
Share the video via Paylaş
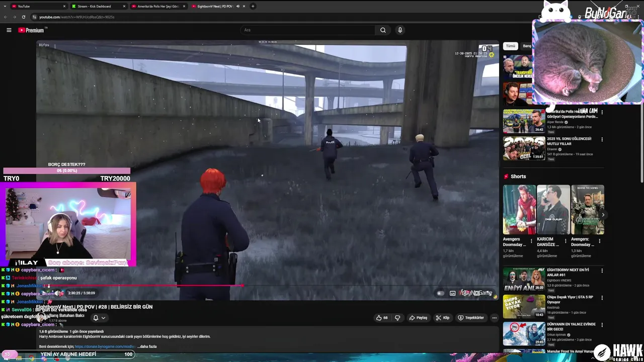click(x=418, y=318)
